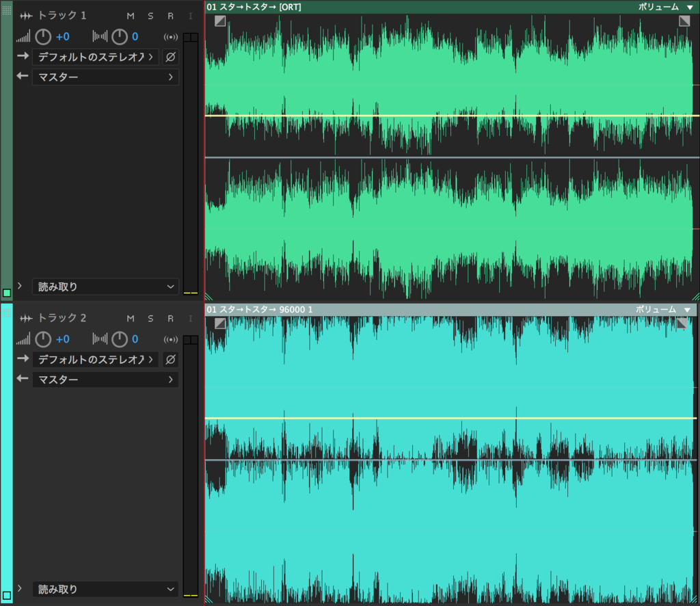Select Track 1 pan value 0
This screenshot has height=606, width=700.
coord(135,37)
